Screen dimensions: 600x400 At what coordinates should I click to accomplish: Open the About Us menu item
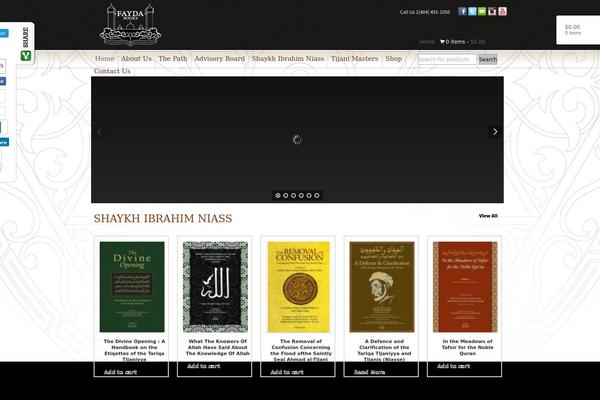pos(136,59)
